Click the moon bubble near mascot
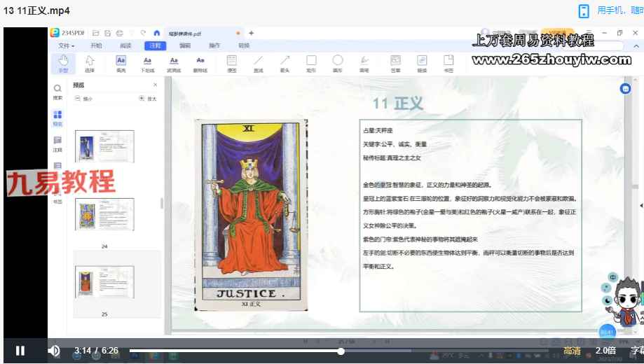The image size is (644, 364). pos(608,301)
